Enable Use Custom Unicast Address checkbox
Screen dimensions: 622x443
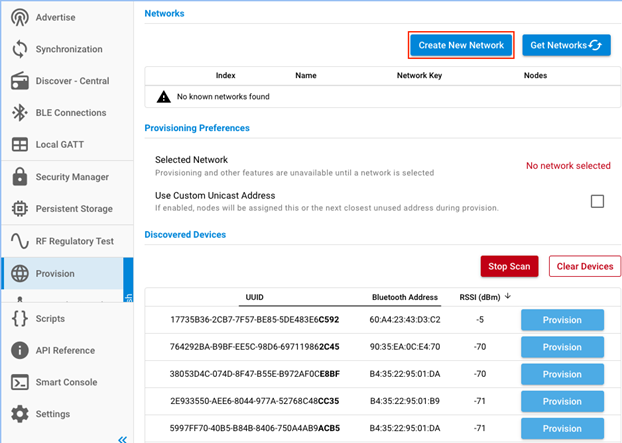[597, 201]
